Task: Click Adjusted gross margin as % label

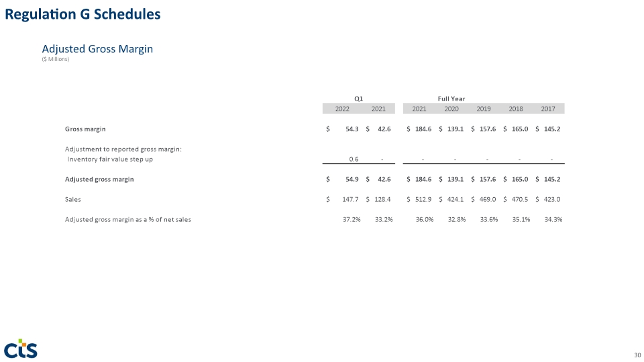Action: coord(127,220)
